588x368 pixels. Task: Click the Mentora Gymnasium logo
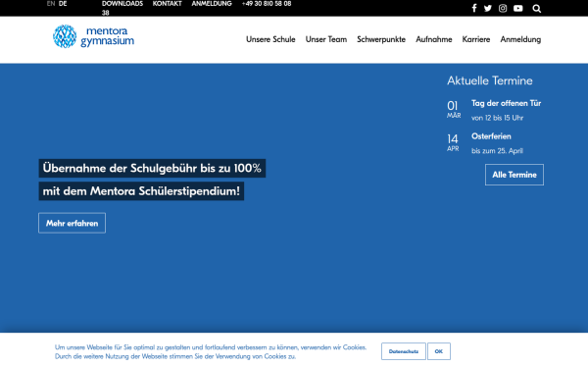click(x=93, y=36)
